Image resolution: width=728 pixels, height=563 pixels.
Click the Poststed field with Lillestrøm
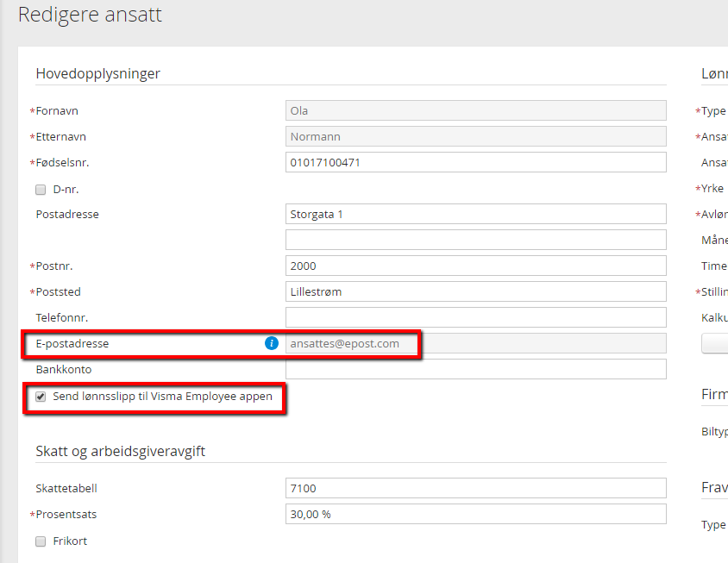(x=475, y=291)
